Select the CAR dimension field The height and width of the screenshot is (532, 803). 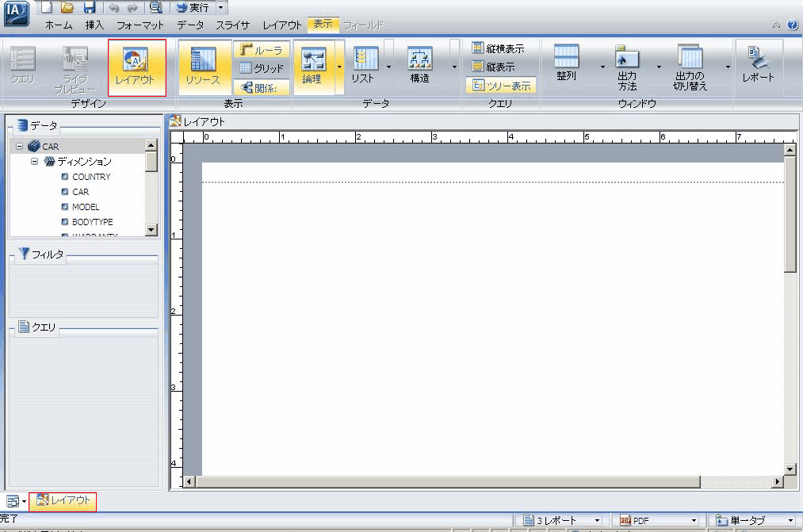click(80, 192)
